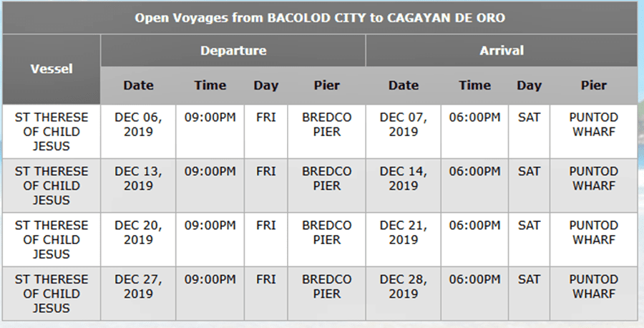Screen dimensions: 644x328
Task: Click the Day header under Arrival
Action: tap(530, 85)
